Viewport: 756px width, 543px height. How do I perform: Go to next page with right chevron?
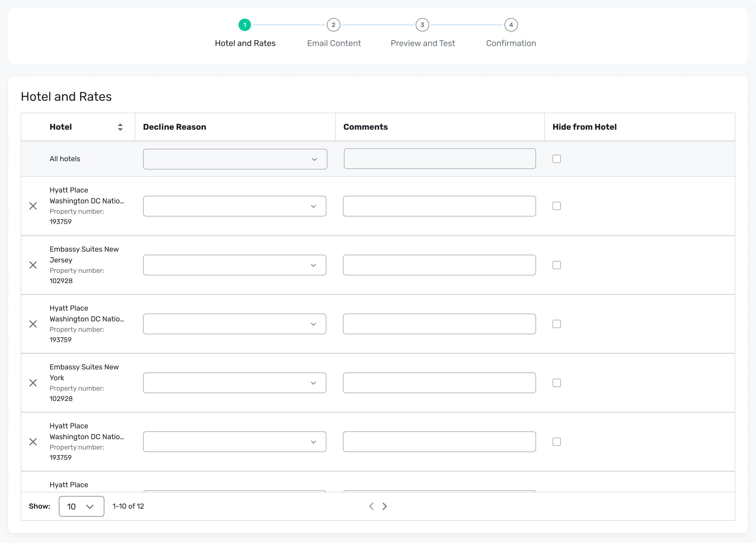click(385, 506)
